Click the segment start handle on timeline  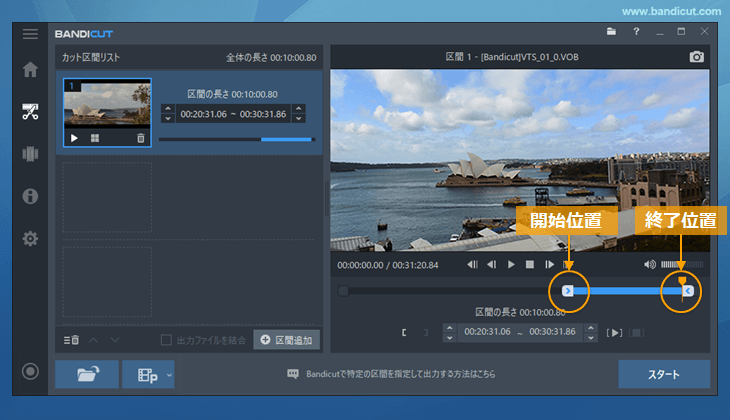coord(568,291)
